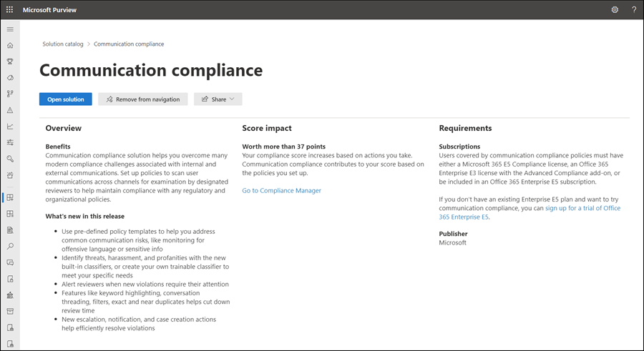
Task: Open Permissions key icon
Action: [10, 159]
